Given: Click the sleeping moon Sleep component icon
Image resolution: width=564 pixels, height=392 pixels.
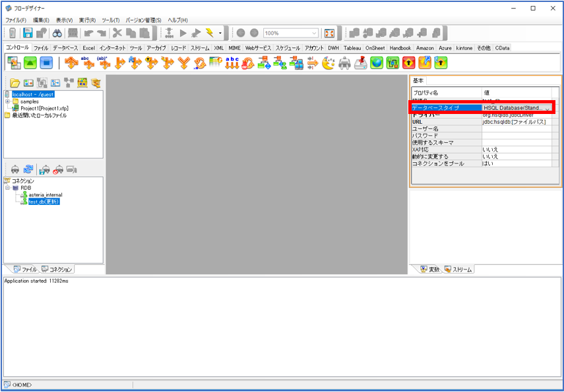Looking at the screenshot, I should [328, 63].
